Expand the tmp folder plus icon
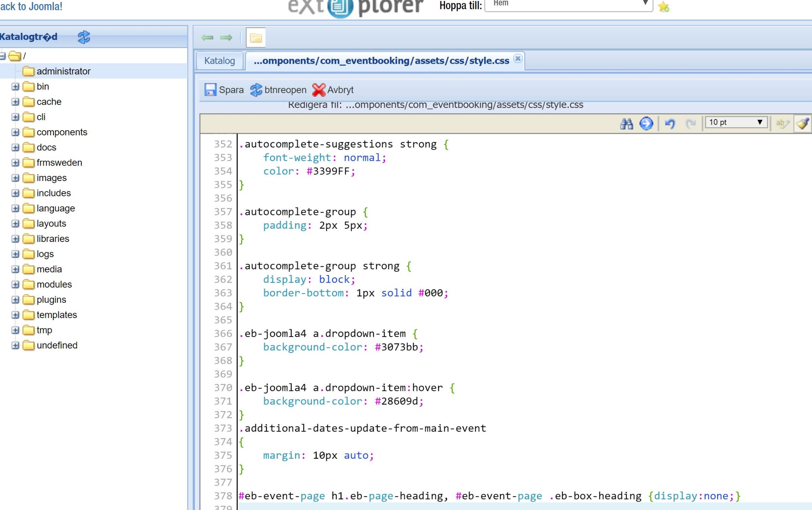This screenshot has height=510, width=812. point(15,330)
